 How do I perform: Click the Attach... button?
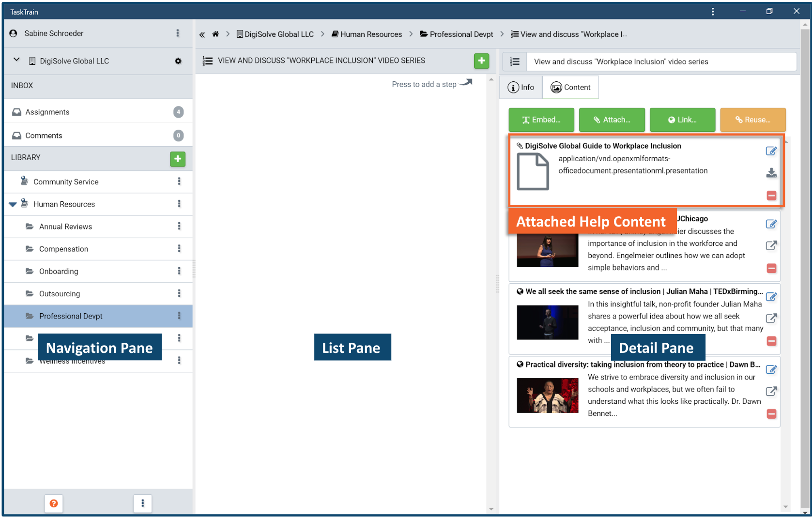(612, 120)
